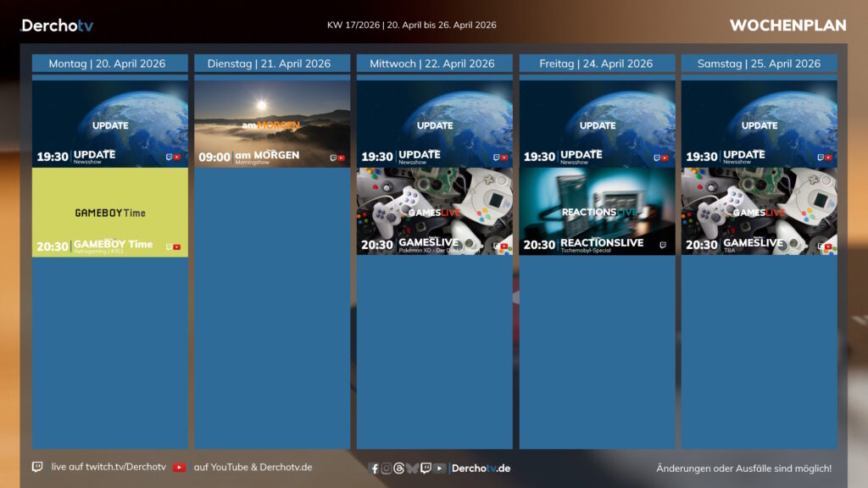This screenshot has width=868, height=488.
Task: Click YouTube icon on Monday GAMEBOY Time card
Action: coord(177,247)
